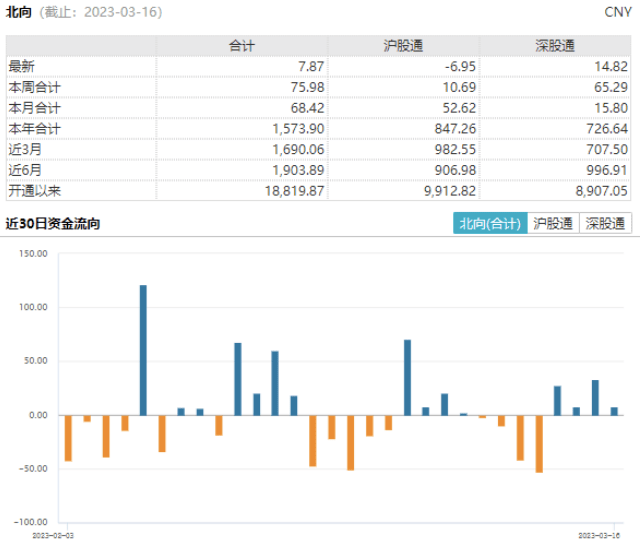
Task: Click the -6.95 沪股通 latest value
Action: click(x=460, y=66)
